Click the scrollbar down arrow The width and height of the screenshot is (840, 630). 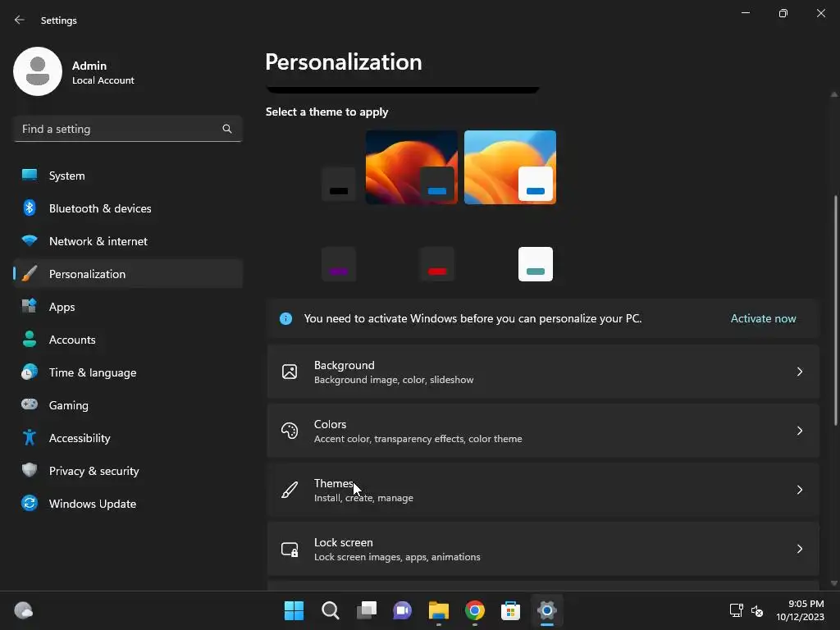834,583
